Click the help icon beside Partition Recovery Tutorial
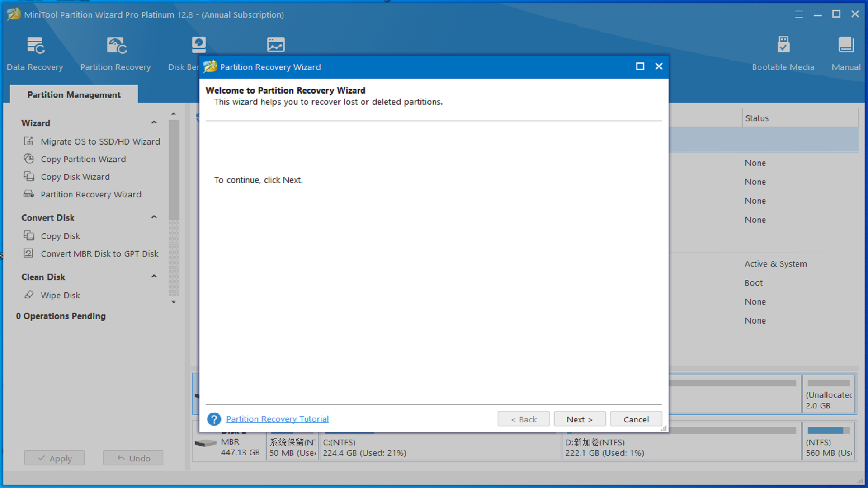Screen dimensions: 868x488 tap(214, 419)
